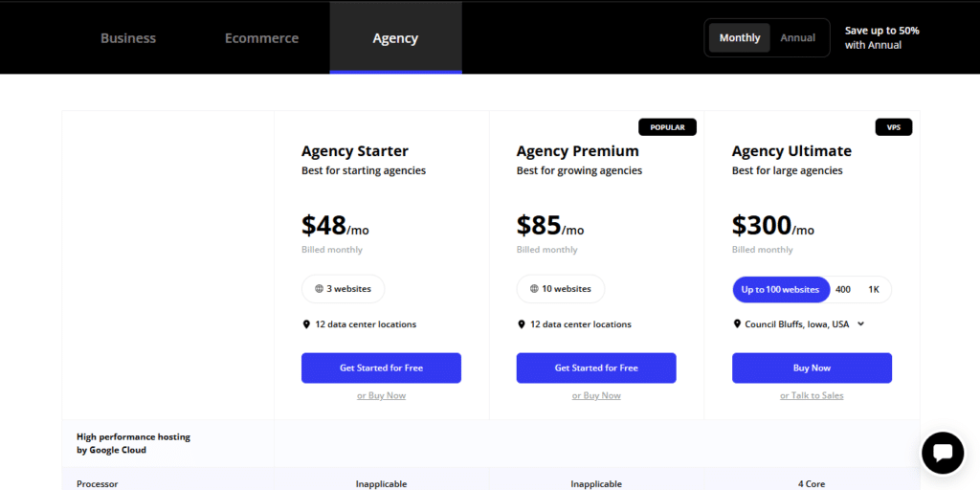Click the VPS badge on Agency Ultimate
The image size is (980, 490).
point(894,127)
